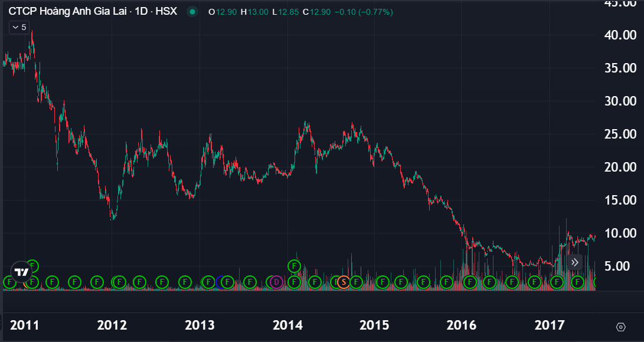Open chart settings gear icon

pos(620,327)
